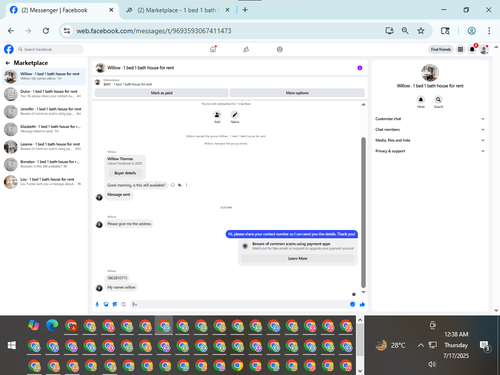Open the purple conversation information icon
500x375 pixels.
point(360,68)
